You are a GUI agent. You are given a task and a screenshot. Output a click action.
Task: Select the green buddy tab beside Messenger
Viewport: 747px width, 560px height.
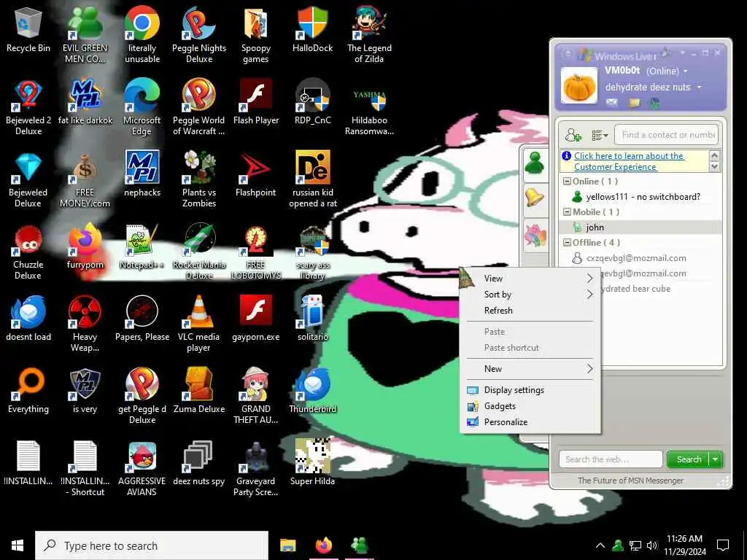pos(535,164)
